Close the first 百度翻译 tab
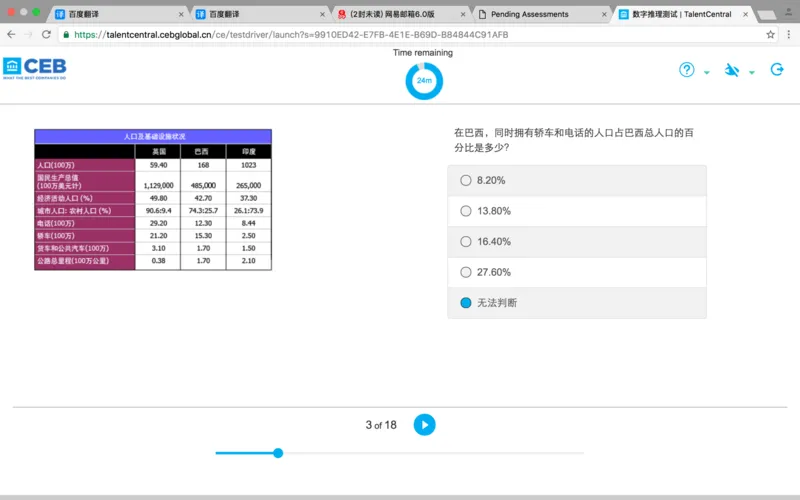 181,14
